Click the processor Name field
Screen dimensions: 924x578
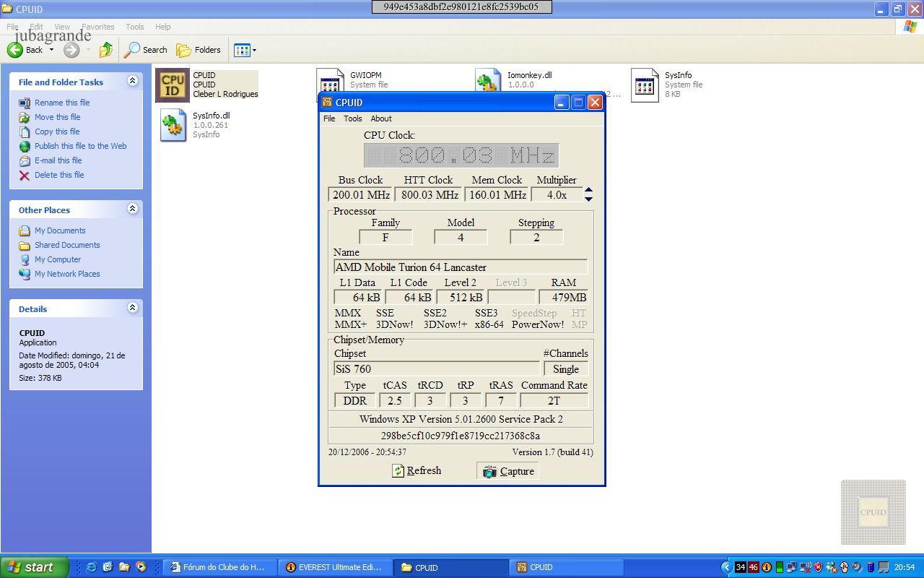tap(461, 267)
